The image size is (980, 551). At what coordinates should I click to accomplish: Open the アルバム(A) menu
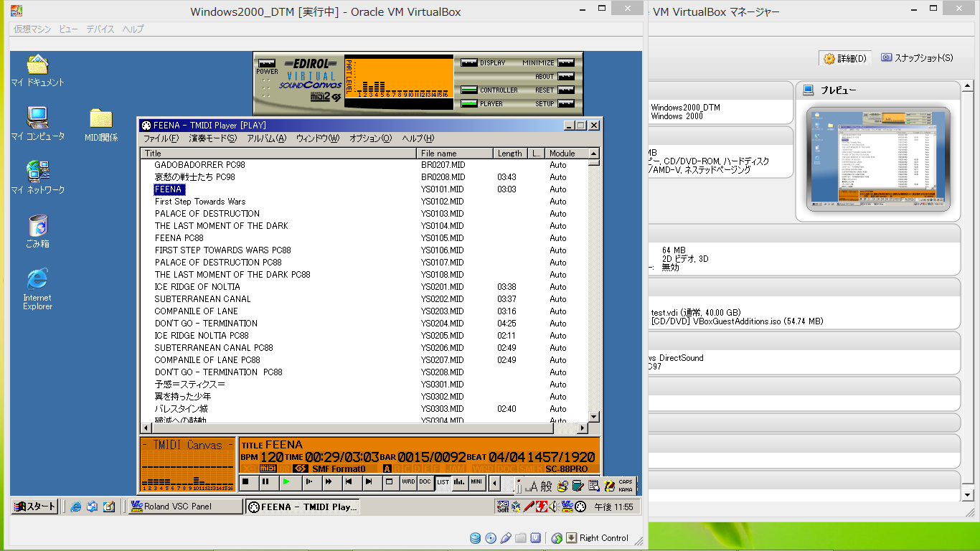266,138
